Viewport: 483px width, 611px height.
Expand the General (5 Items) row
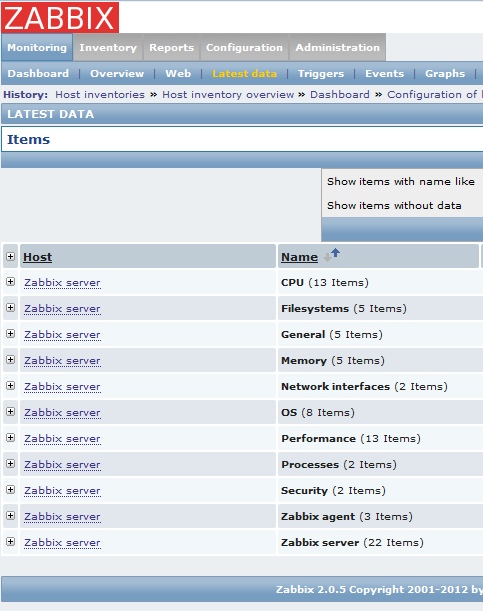[11, 334]
